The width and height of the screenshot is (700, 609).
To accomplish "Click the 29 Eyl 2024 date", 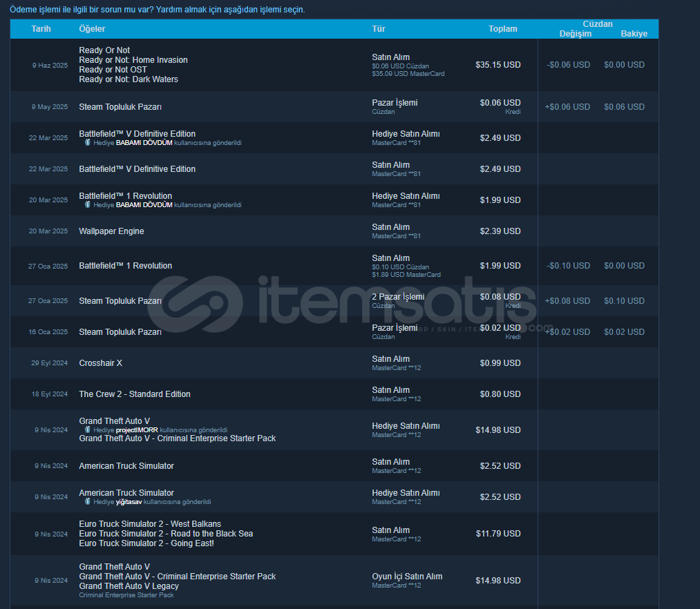I will (x=50, y=363).
